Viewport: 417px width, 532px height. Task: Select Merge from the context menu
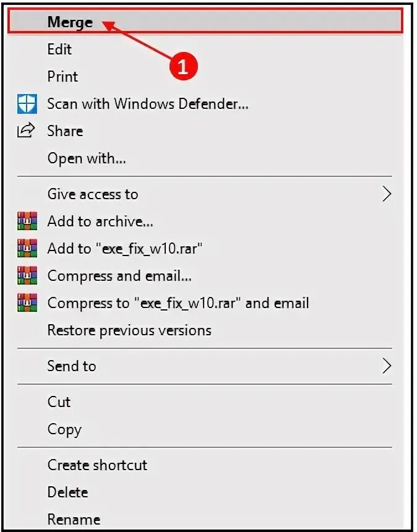pos(205,22)
